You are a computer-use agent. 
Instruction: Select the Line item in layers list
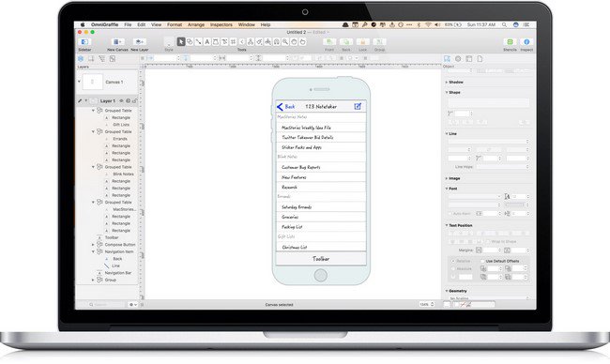tap(116, 266)
